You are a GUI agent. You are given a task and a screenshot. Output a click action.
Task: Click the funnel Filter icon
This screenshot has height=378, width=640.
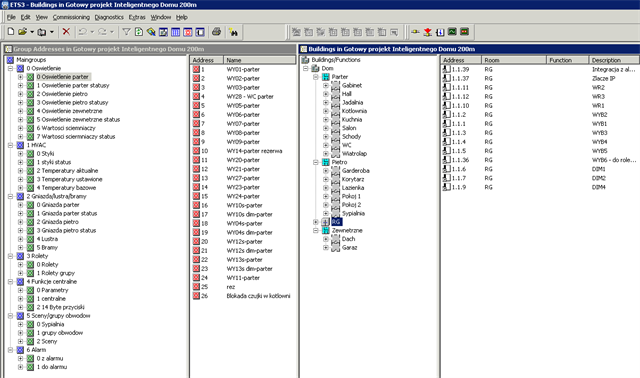pos(127,32)
